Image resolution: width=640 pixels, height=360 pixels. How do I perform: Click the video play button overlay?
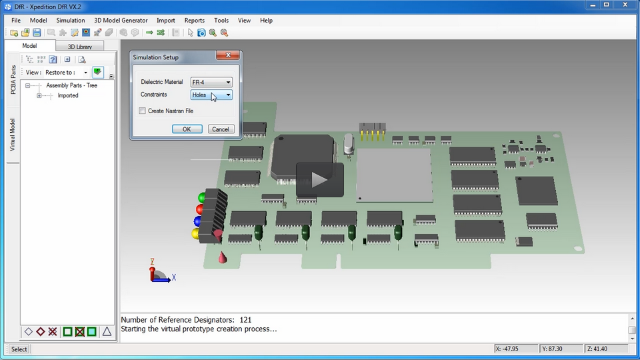click(320, 180)
